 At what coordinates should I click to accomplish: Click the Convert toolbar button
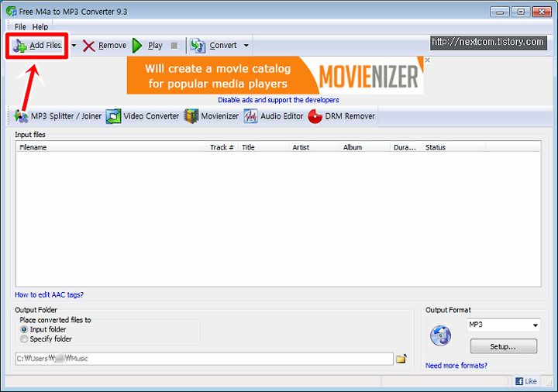click(x=213, y=46)
